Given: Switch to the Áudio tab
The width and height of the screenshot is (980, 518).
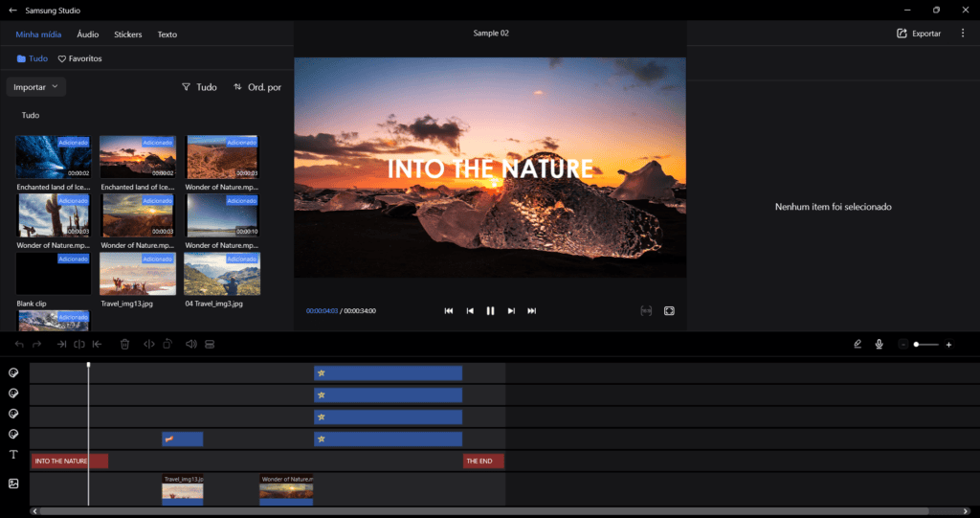Looking at the screenshot, I should point(87,34).
